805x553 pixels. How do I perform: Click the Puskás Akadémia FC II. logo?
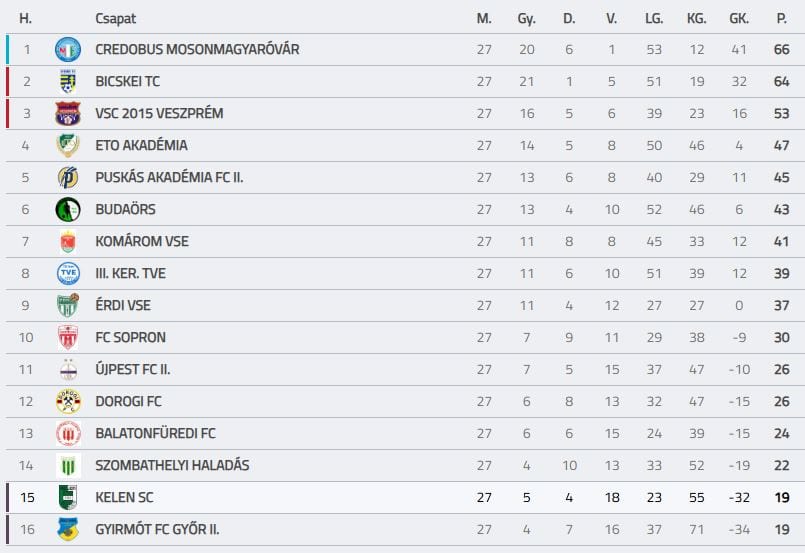tap(68, 177)
